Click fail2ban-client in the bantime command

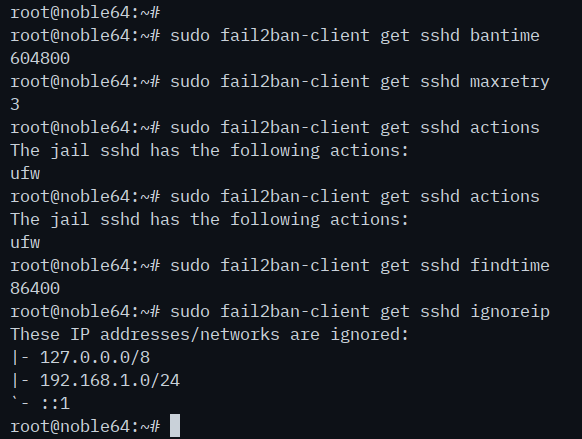tap(295, 36)
